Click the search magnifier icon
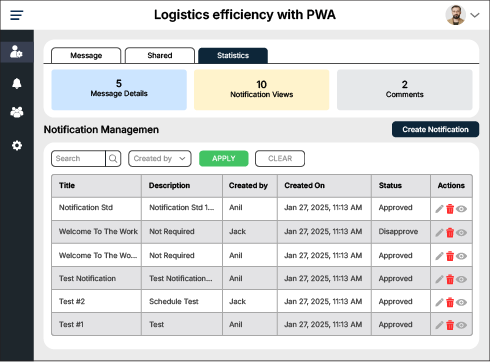 pyautogui.click(x=113, y=158)
